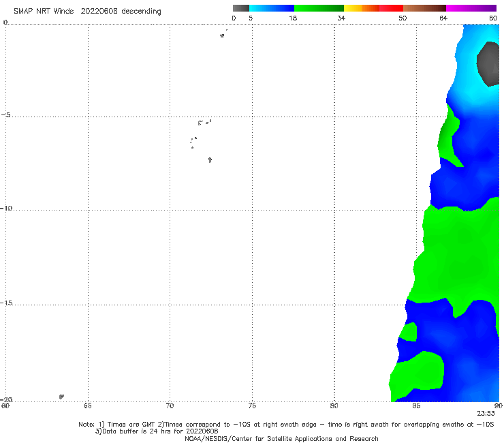Select the green segment of the wind color bar
The height and width of the screenshot is (443, 504).
(x=319, y=8)
